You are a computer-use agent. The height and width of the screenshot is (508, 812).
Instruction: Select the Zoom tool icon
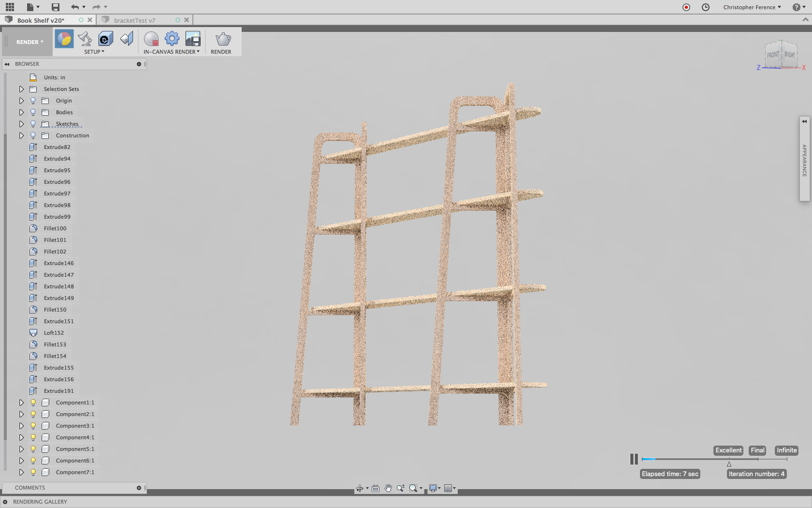coord(401,488)
